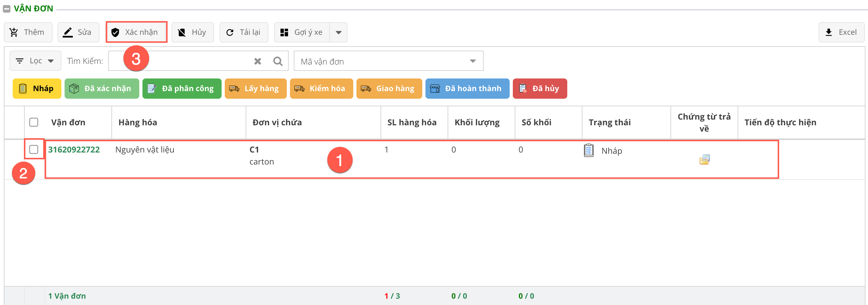
Task: Click the Excel download button
Action: (841, 32)
